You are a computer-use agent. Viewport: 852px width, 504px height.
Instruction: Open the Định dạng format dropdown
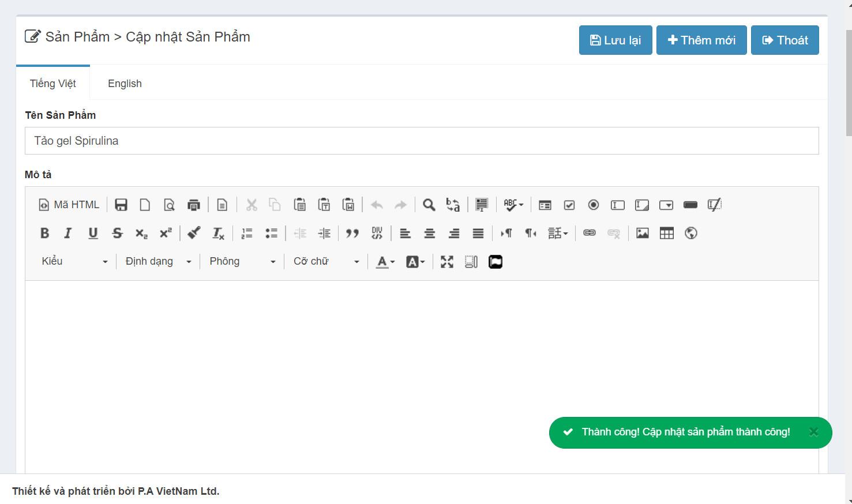pos(158,261)
